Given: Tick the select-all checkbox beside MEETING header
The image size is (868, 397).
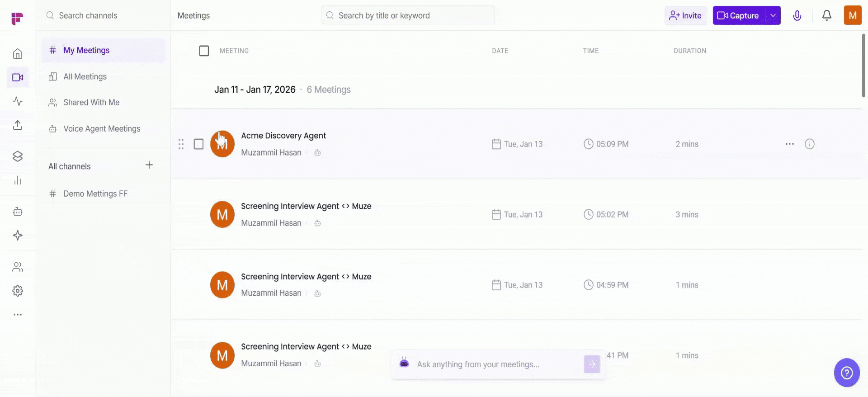Looking at the screenshot, I should point(204,51).
